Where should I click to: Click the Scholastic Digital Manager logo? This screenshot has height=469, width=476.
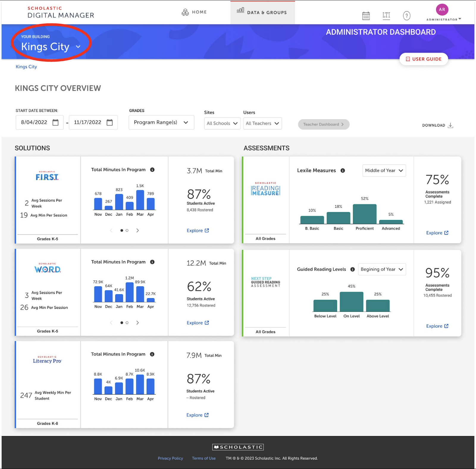tap(61, 12)
